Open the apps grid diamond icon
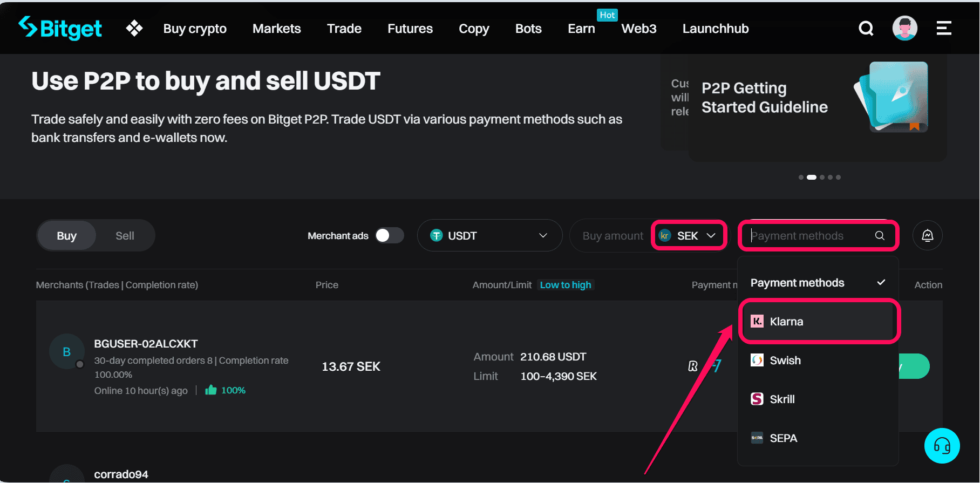Viewport: 980px width, 483px height. point(134,28)
